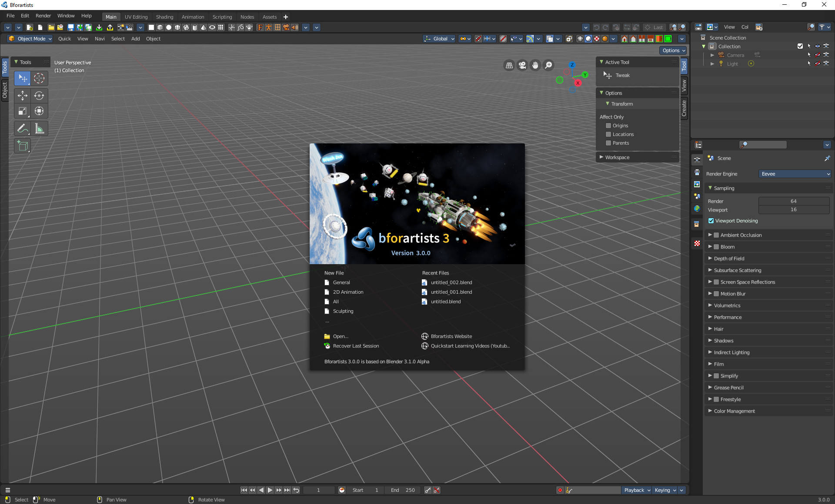Select the Scale tool icon
The height and width of the screenshot is (504, 835).
coord(23,111)
